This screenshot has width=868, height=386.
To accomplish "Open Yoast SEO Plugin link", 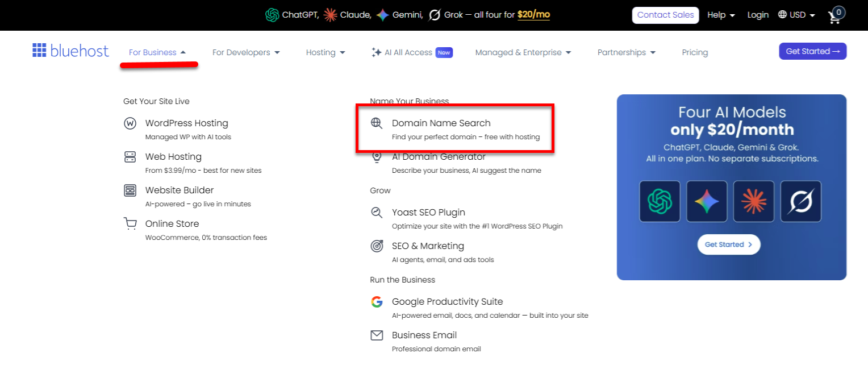I will click(428, 213).
